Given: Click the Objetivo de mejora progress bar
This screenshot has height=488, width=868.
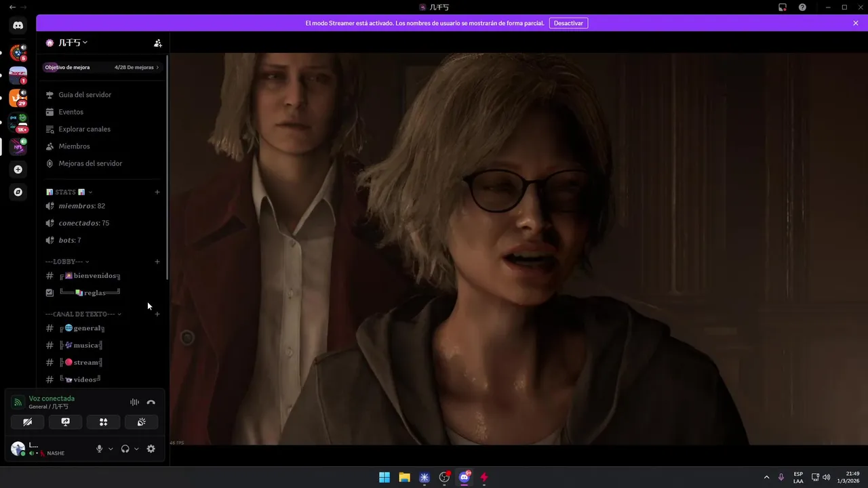Looking at the screenshot, I should coord(102,67).
